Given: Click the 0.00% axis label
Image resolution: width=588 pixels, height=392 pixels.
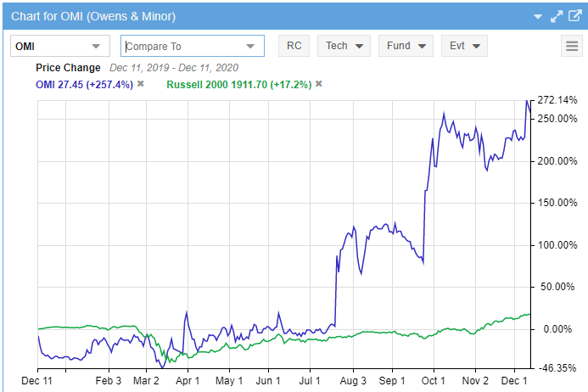Looking at the screenshot, I should pyautogui.click(x=557, y=329).
